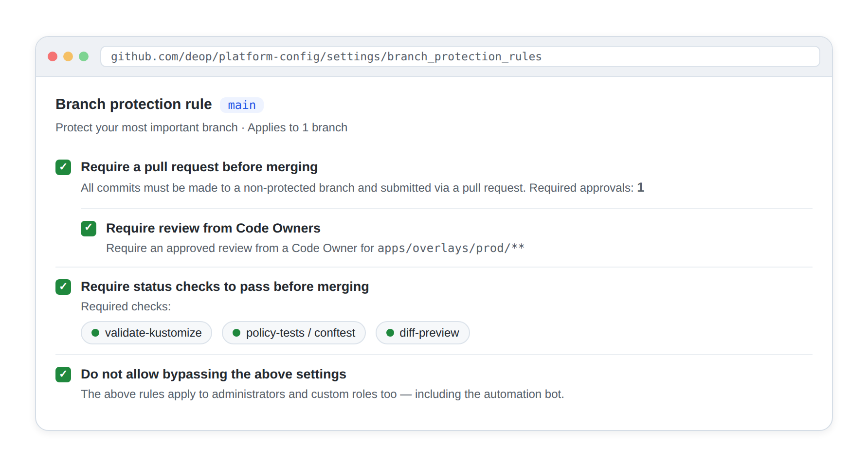This screenshot has width=868, height=467.
Task: Click 'Require status checks to pass' title
Action: [225, 287]
